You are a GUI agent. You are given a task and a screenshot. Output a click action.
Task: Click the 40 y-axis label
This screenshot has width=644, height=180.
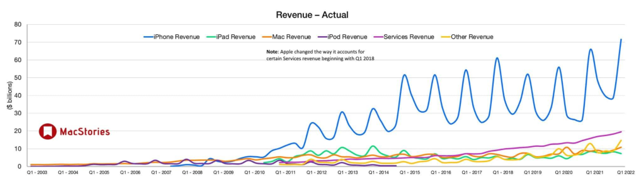(18, 96)
